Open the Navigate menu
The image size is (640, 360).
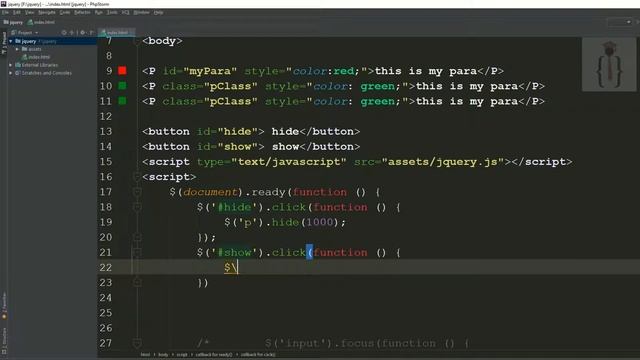pos(47,13)
